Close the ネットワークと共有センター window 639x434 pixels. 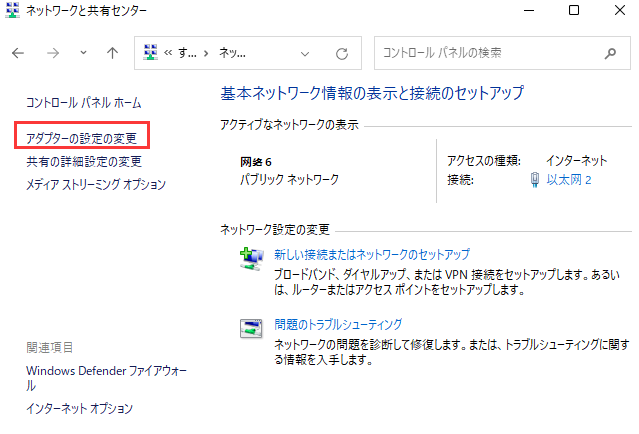click(x=619, y=10)
